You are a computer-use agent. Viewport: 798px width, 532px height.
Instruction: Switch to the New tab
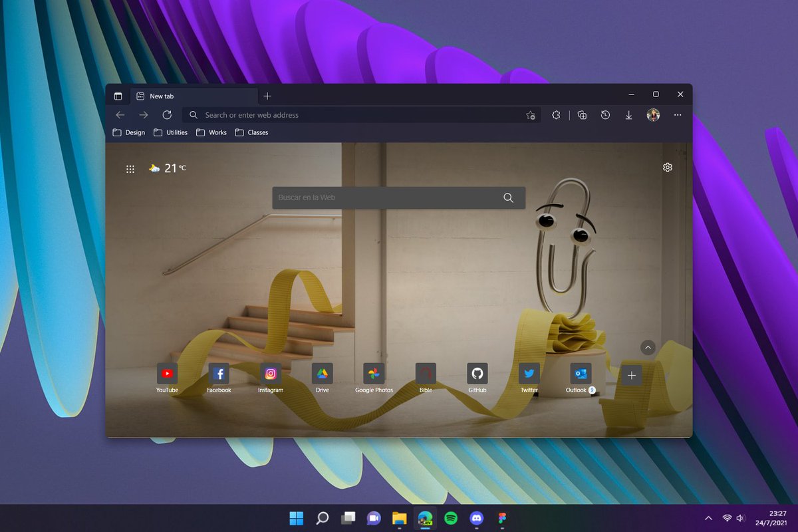coord(161,95)
